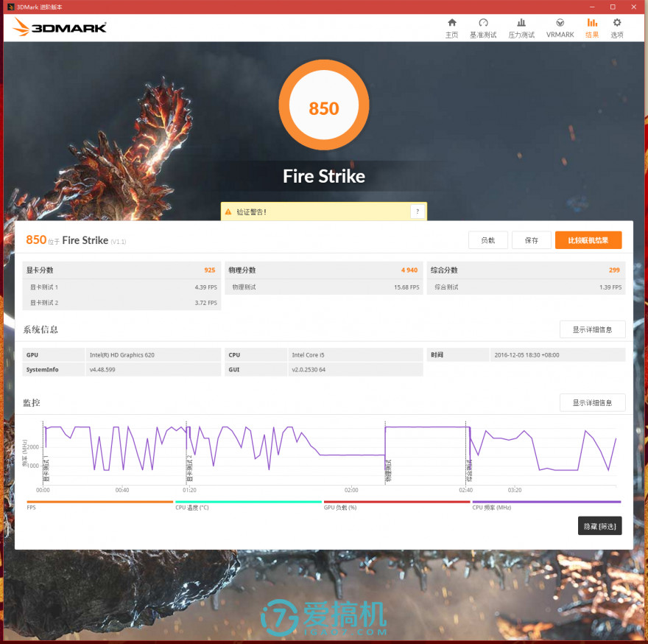Click the 物理测试 marker on graph
Viewport: 648px width, 644px height.
point(389,471)
